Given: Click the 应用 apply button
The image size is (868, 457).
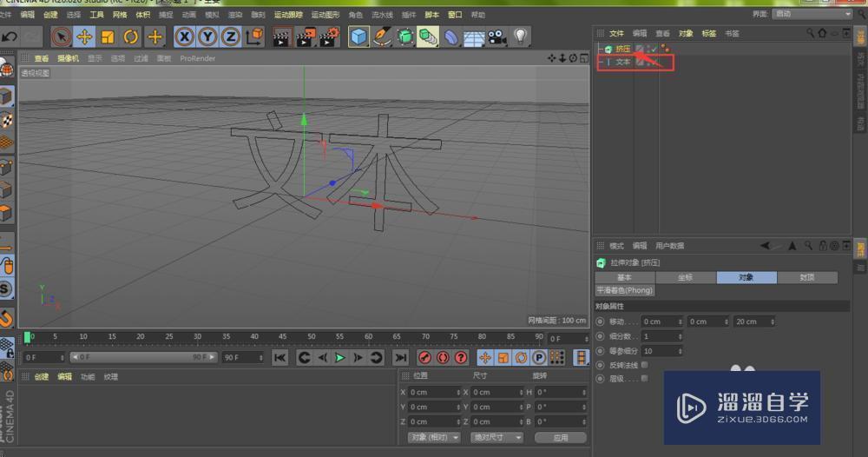Looking at the screenshot, I should coord(560,437).
